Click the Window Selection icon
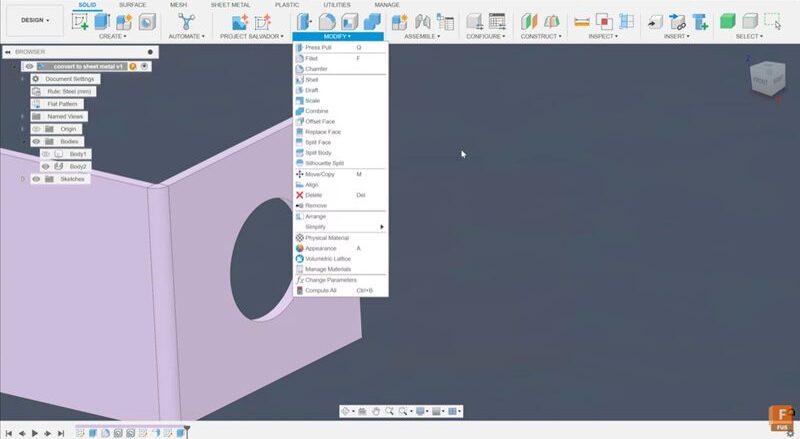 [772, 21]
